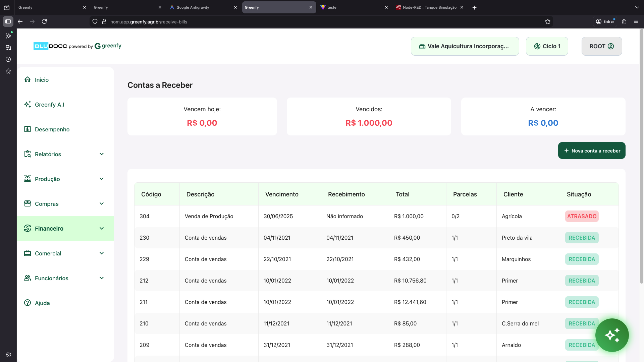Switch to the Node-RED Tanque Simulação tab
The image size is (644, 362).
429,7
